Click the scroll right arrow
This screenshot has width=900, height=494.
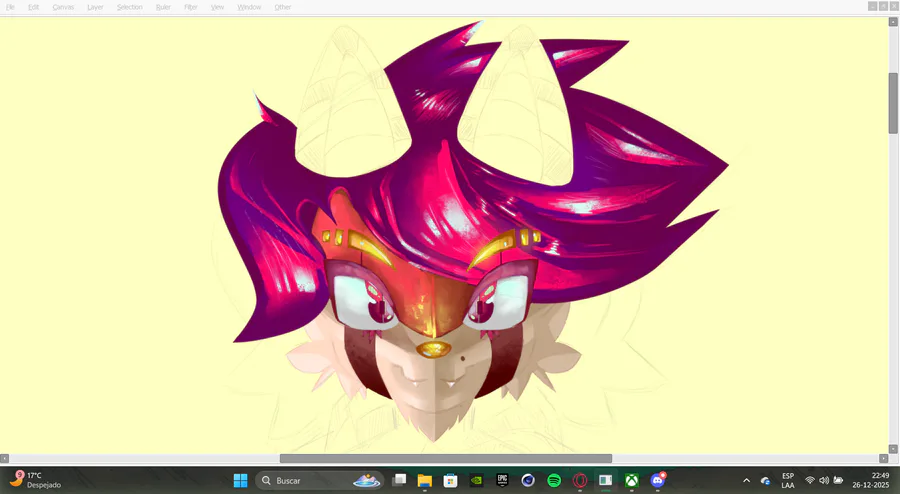pos(883,458)
